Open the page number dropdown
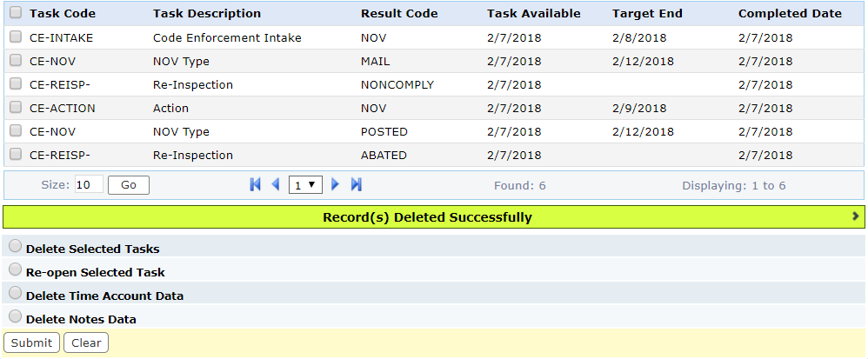 305,185
